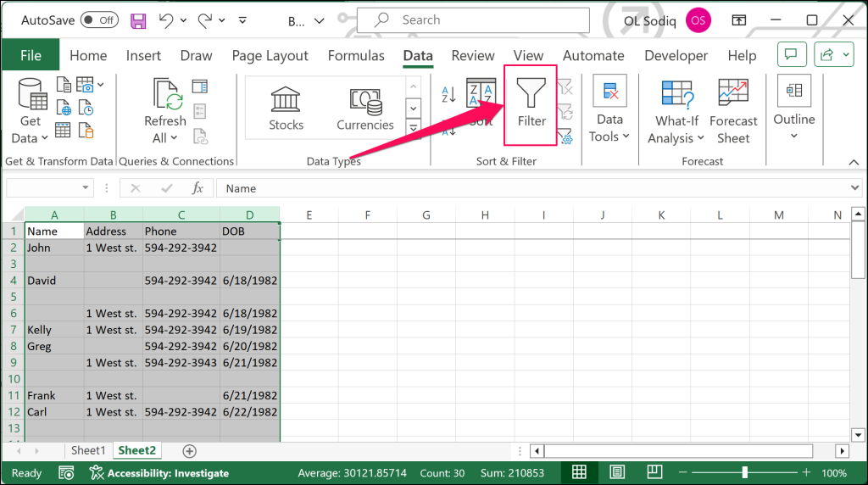The height and width of the screenshot is (485, 868).
Task: Click the zoom slider handle
Action: pos(744,472)
